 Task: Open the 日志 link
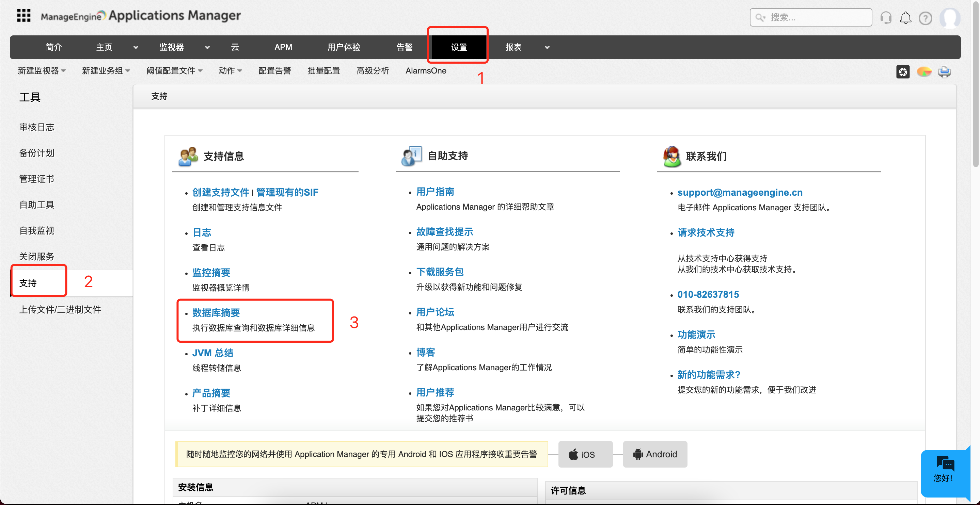[x=202, y=232]
